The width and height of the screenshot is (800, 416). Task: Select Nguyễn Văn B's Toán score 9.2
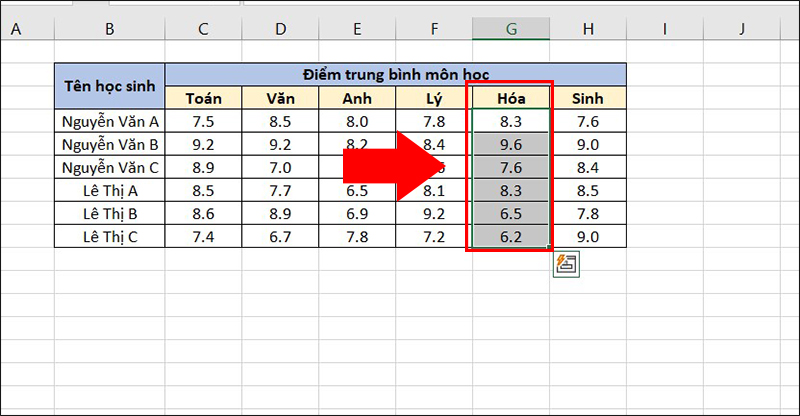pos(203,144)
